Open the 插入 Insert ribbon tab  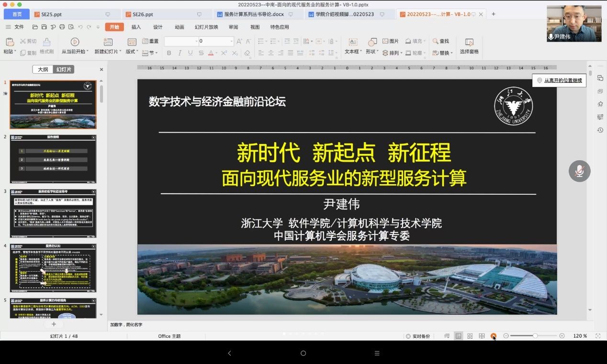click(136, 27)
